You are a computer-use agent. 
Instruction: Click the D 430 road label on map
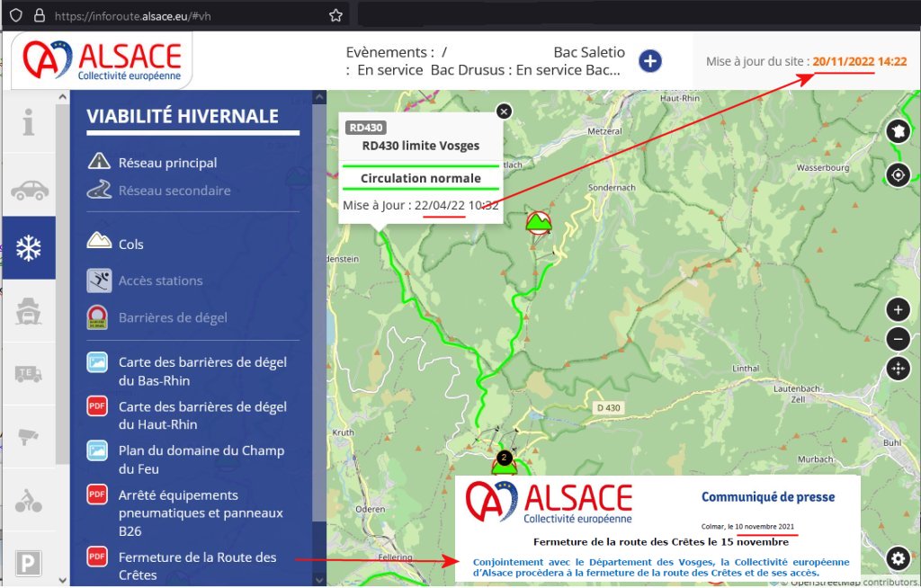pyautogui.click(x=608, y=407)
